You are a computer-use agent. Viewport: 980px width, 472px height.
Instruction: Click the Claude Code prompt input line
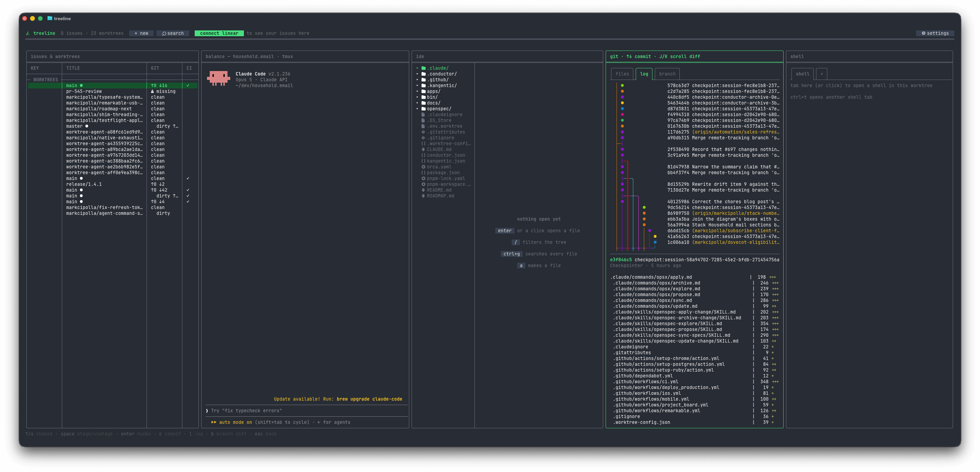(x=307, y=411)
